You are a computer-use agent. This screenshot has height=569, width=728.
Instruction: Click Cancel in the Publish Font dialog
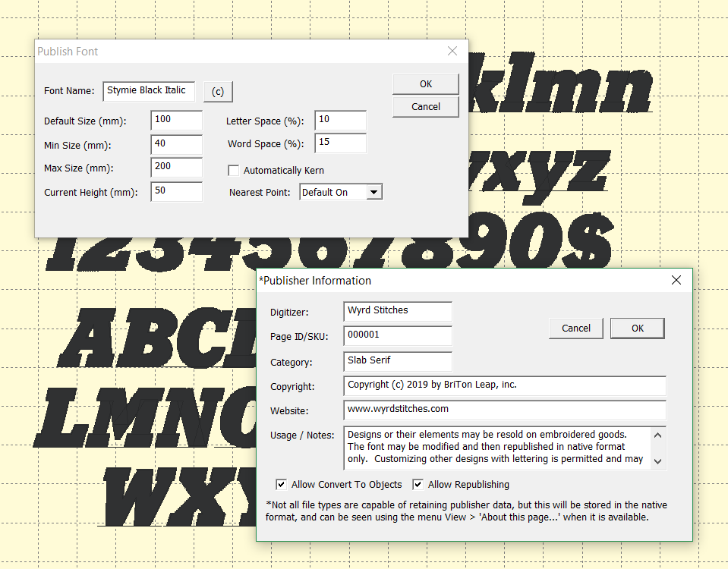coord(425,107)
